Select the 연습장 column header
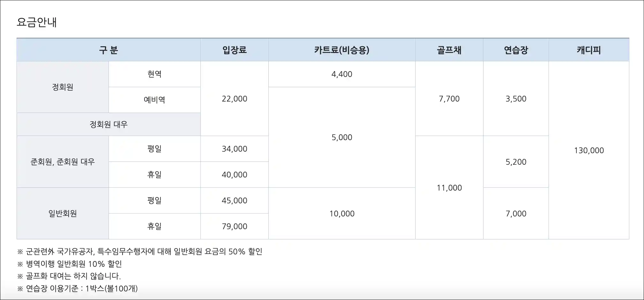Screen dimensions: 644x300 pyautogui.click(x=516, y=50)
